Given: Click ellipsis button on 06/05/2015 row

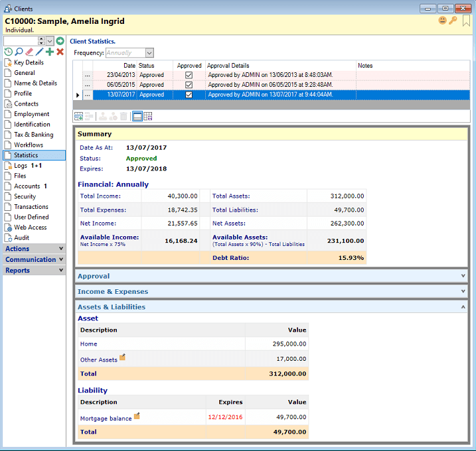Looking at the screenshot, I should [x=88, y=85].
